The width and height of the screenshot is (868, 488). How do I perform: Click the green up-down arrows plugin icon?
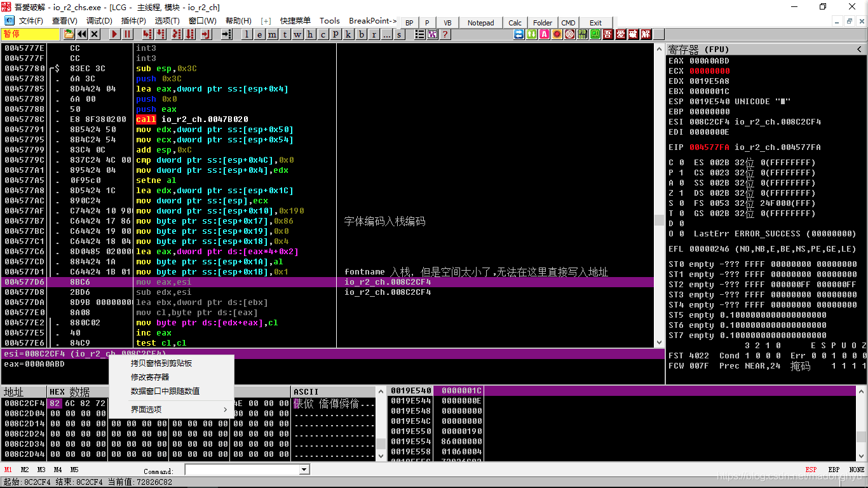pos(532,34)
